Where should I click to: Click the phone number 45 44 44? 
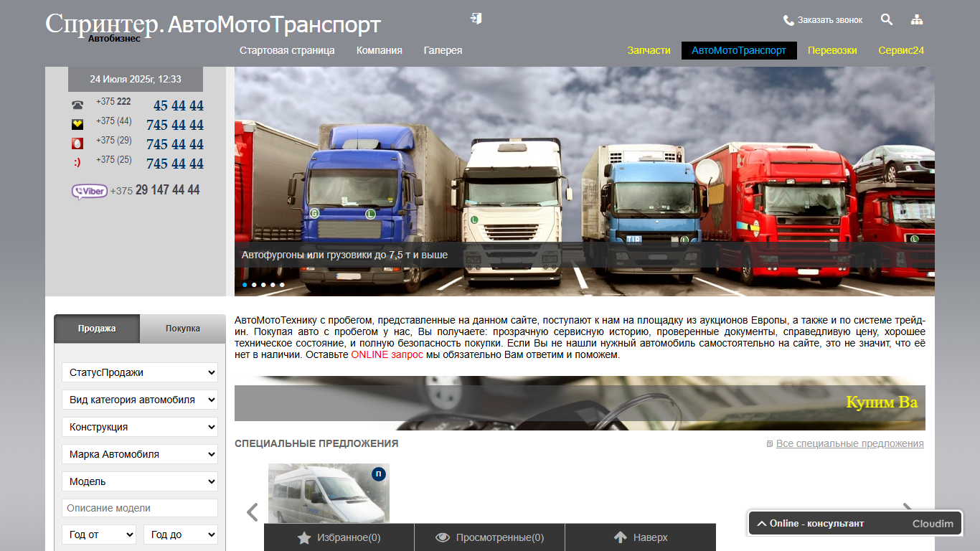point(179,106)
